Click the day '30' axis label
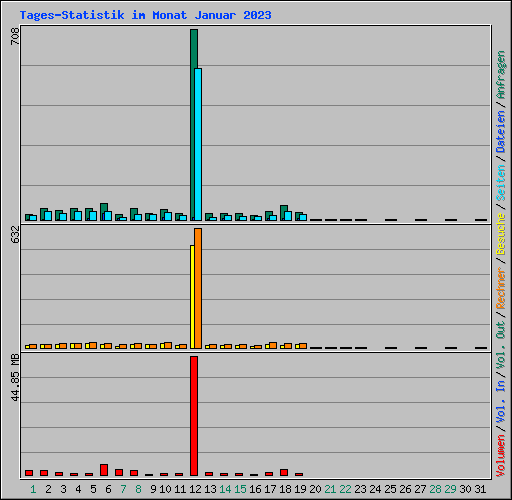512x500 pixels. point(465,489)
